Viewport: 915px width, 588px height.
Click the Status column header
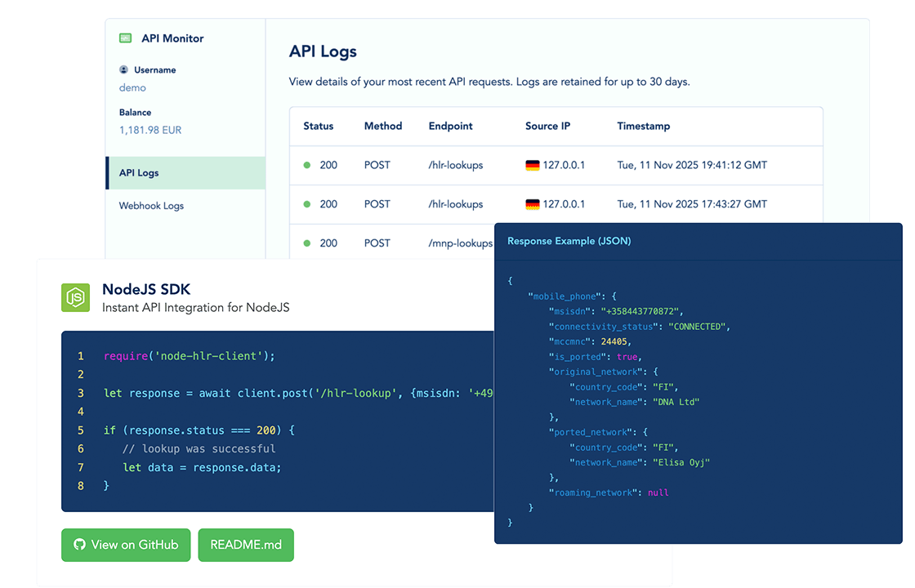[x=319, y=126]
